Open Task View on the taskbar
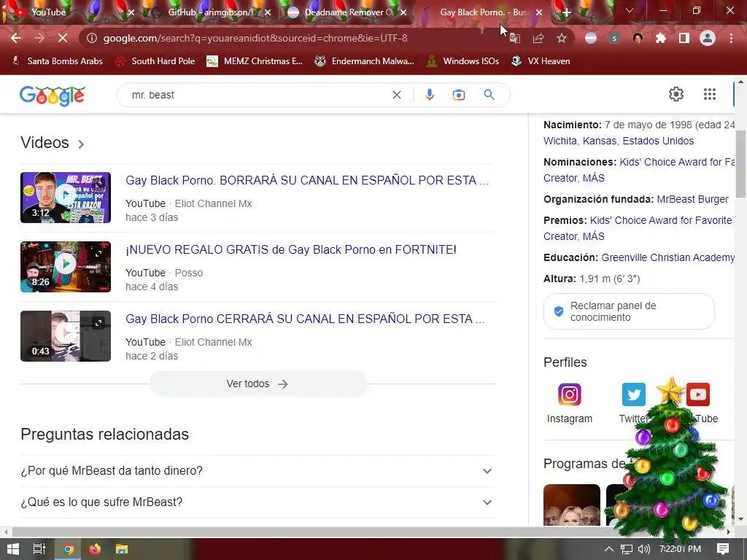 (39, 549)
